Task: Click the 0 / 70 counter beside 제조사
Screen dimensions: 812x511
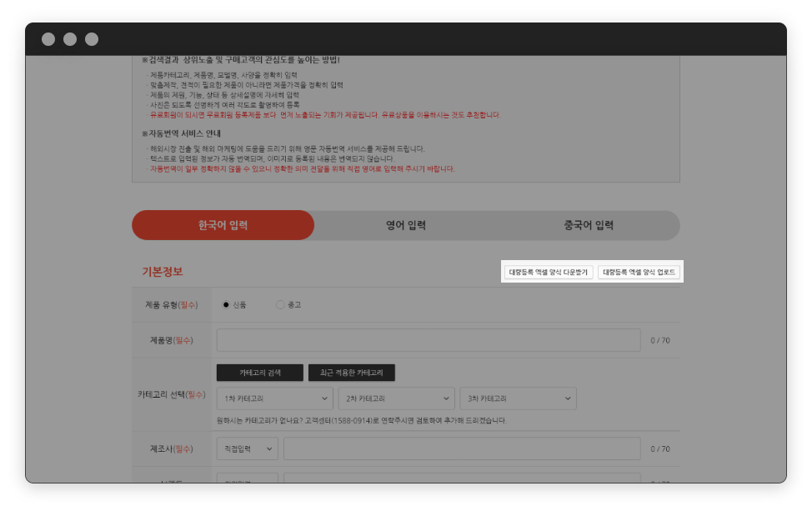Action: [660, 448]
